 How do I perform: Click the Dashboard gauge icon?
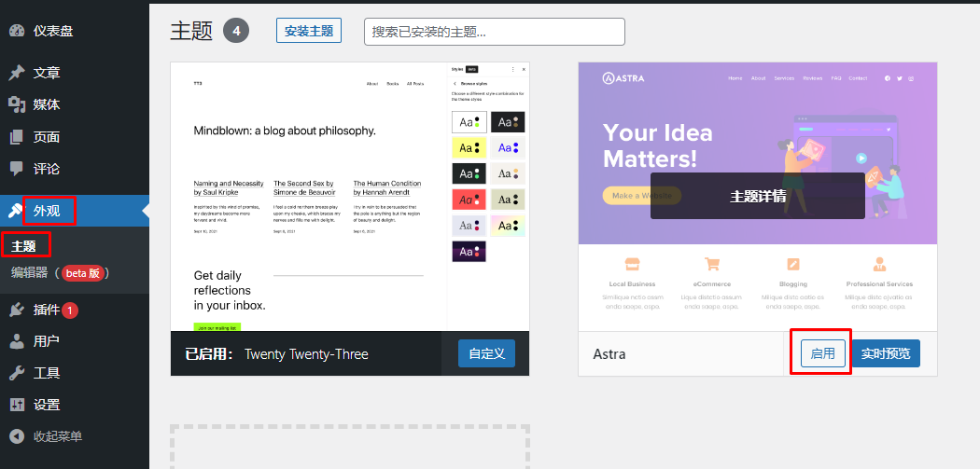tap(17, 31)
